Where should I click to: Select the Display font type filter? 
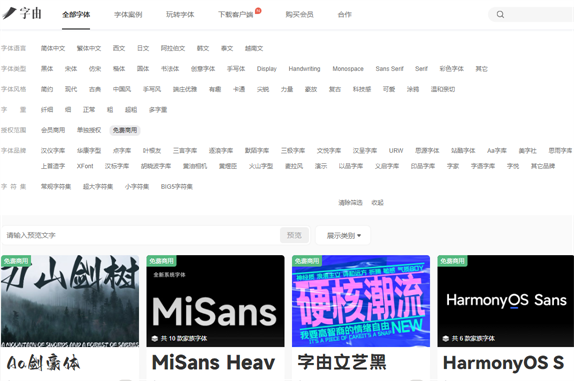coord(267,69)
